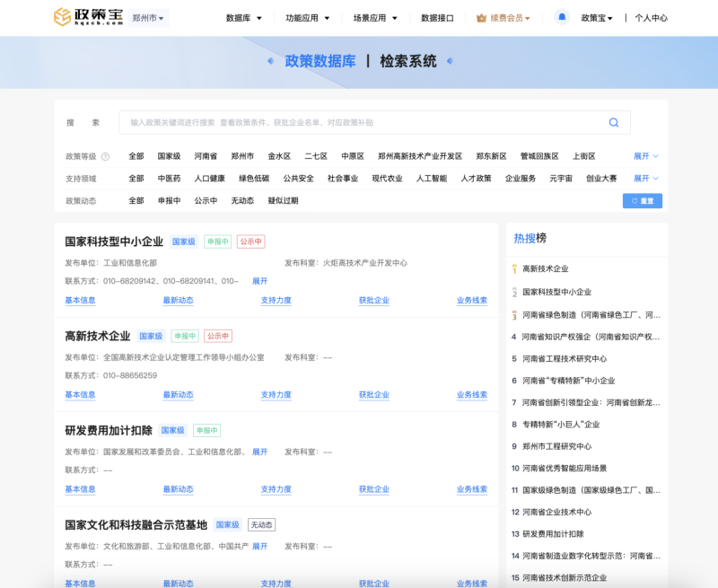Click the notification bell icon
The image size is (718, 588).
(562, 17)
